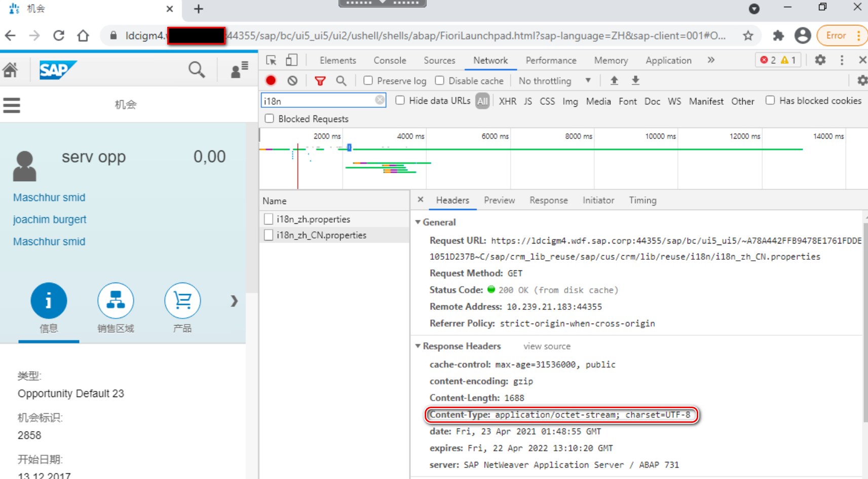
Task: Open DevTools settings gear
Action: coord(820,60)
